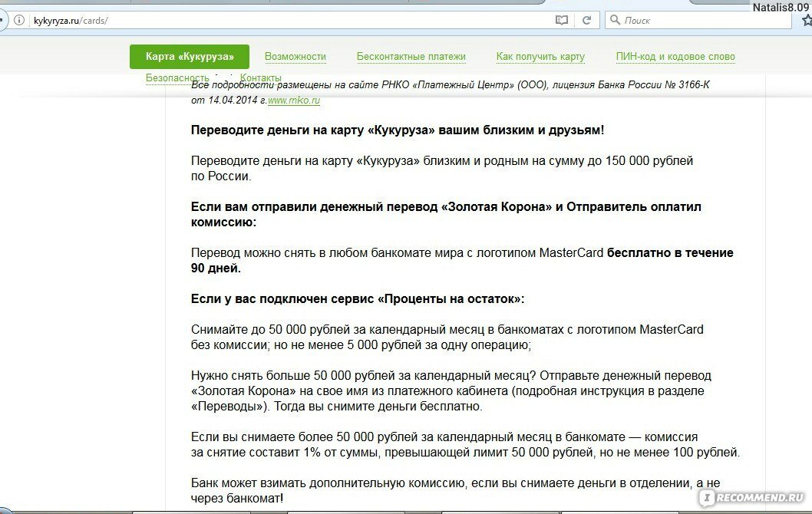This screenshot has width=812, height=514.
Task: Click the text 'бесплатно в течение 90 дней'
Action: pyautogui.click(x=462, y=260)
